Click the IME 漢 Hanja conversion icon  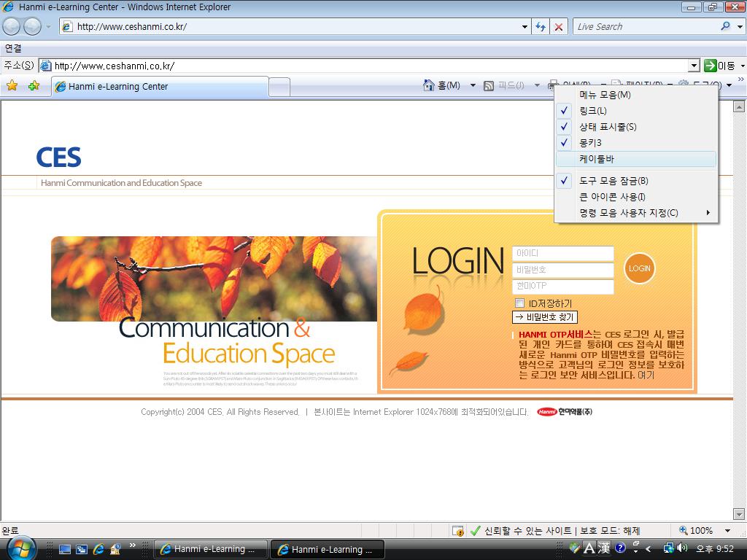604,548
